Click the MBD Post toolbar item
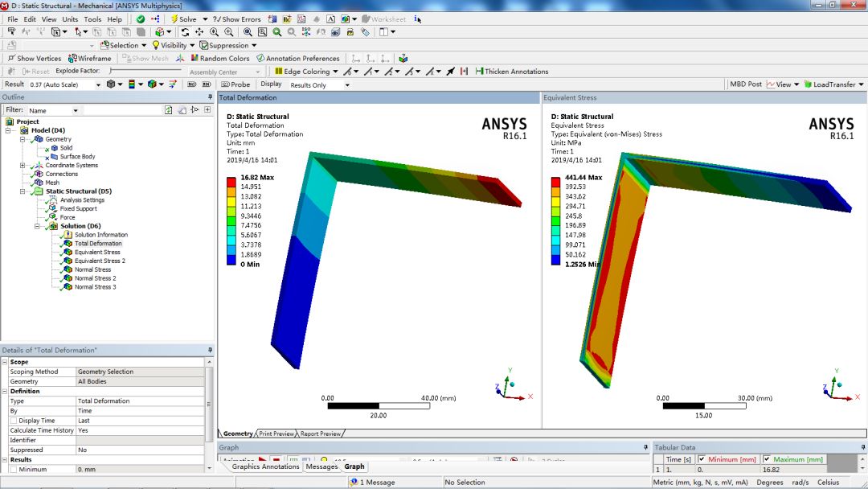This screenshot has height=489, width=868. tap(745, 84)
